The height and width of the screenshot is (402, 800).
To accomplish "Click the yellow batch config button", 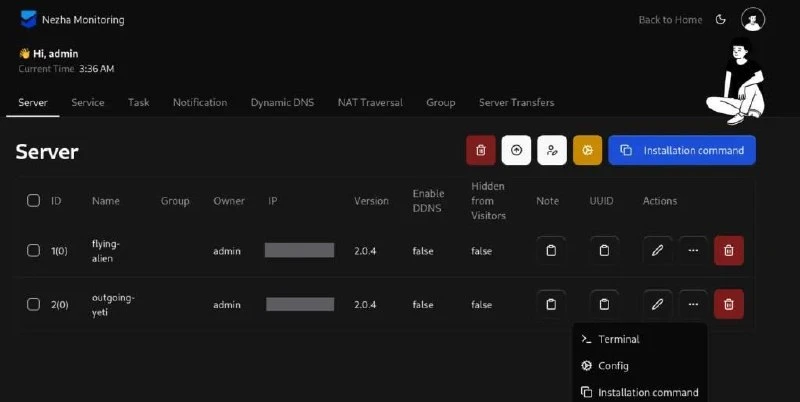I will pos(587,150).
